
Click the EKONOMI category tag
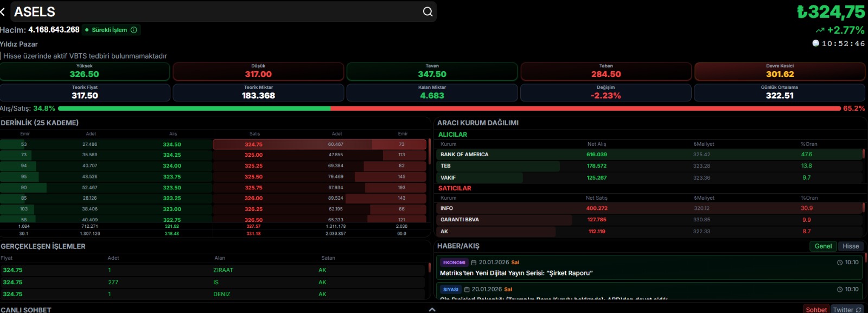[x=454, y=263]
